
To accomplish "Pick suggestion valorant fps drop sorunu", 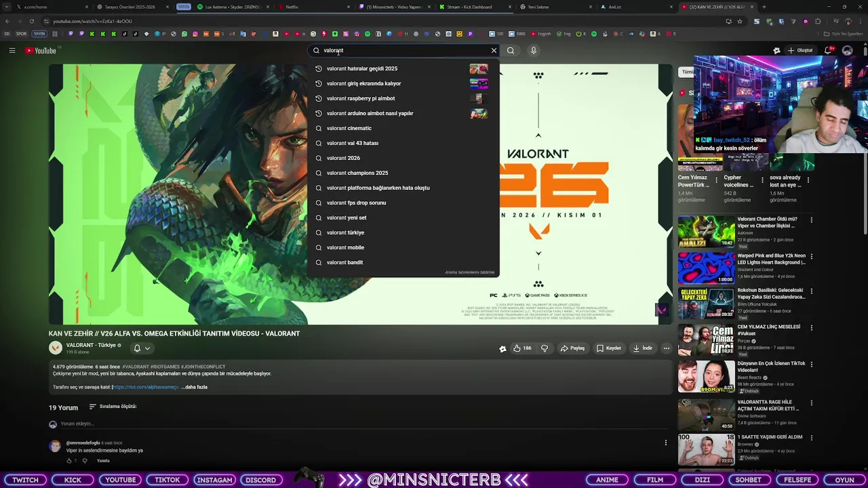I will [x=403, y=203].
